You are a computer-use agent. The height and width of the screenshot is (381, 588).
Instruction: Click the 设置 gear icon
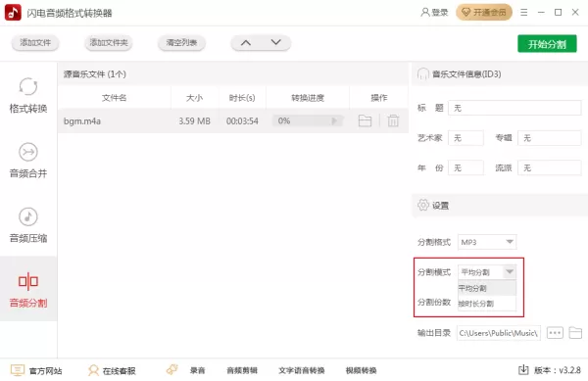pyautogui.click(x=423, y=205)
